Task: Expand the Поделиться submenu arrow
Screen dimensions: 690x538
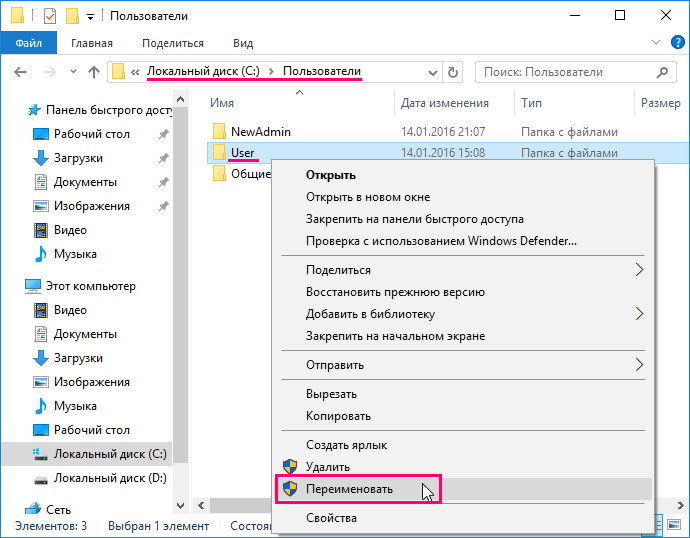Action: tap(640, 270)
